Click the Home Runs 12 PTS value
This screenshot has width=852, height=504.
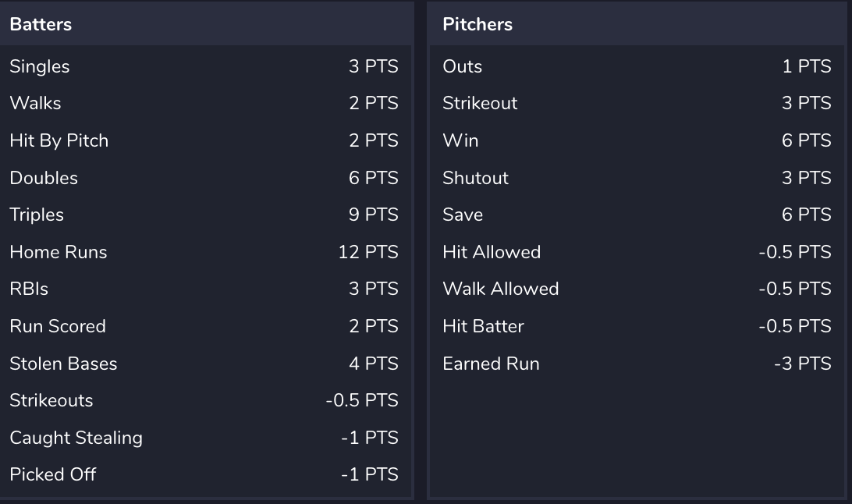(368, 252)
